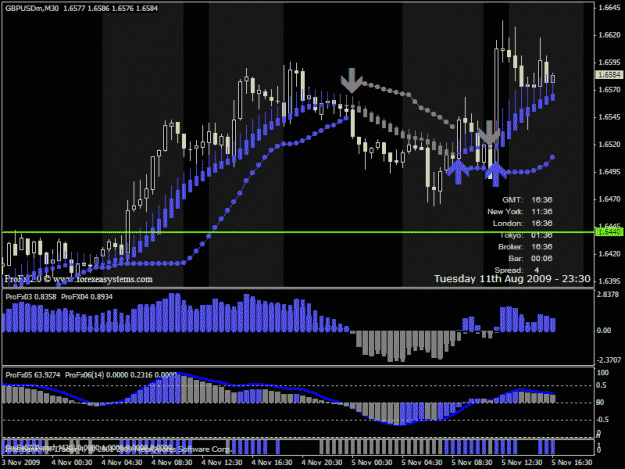The image size is (625, 469).
Task: Click the -2.3707 histogram scale value
Action: tap(608, 360)
